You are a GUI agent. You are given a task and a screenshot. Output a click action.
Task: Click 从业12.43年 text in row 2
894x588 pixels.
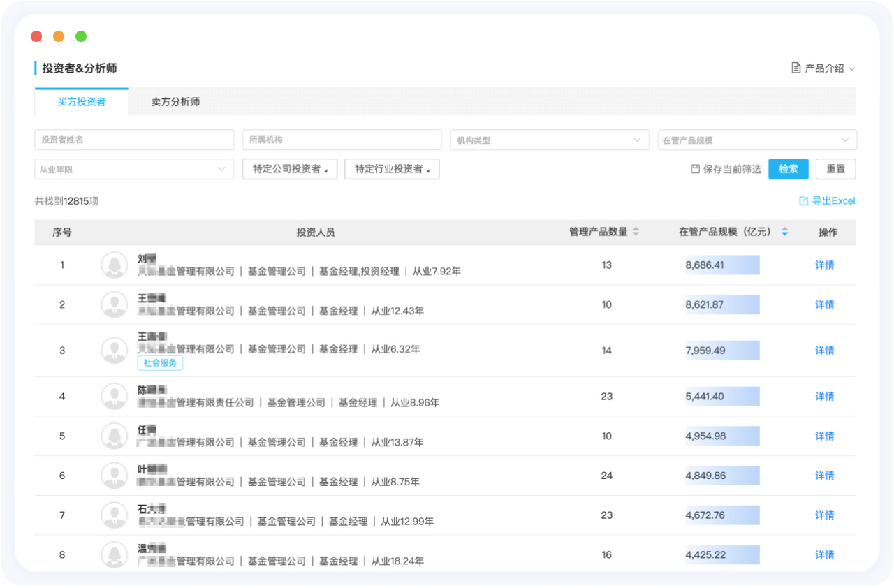(397, 311)
